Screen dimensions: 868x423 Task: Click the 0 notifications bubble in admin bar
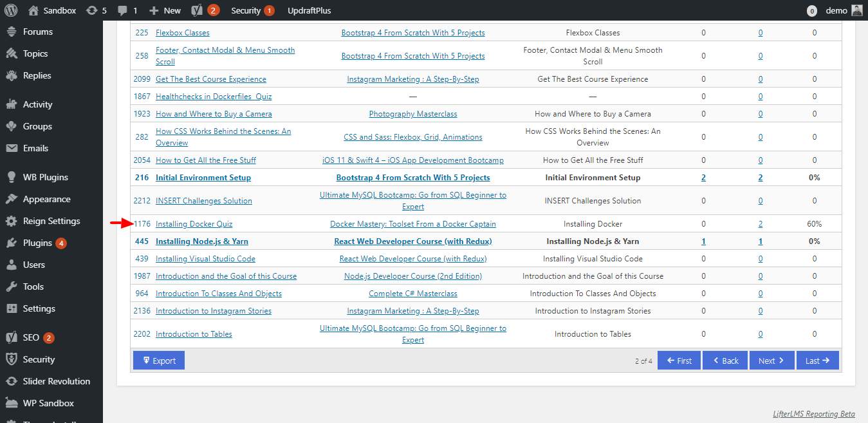point(812,11)
